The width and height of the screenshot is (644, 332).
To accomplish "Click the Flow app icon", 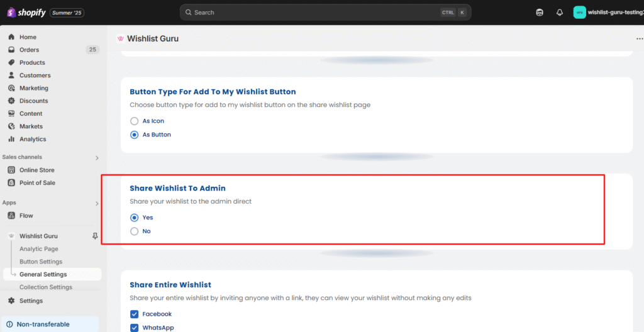I will (11, 216).
